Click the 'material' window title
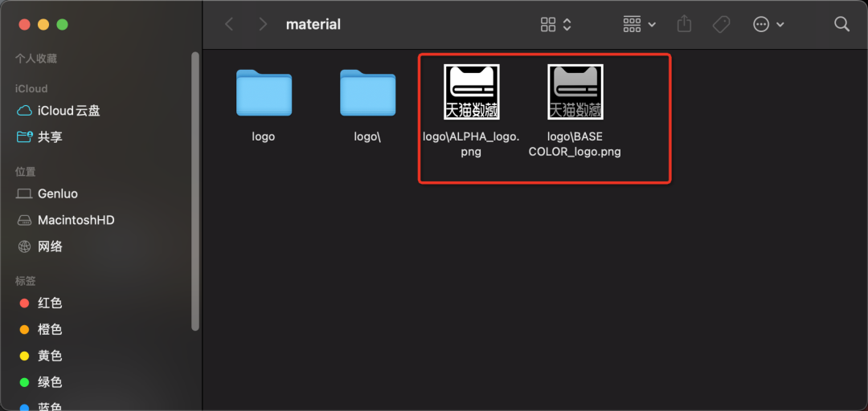This screenshot has height=411, width=868. (x=313, y=24)
